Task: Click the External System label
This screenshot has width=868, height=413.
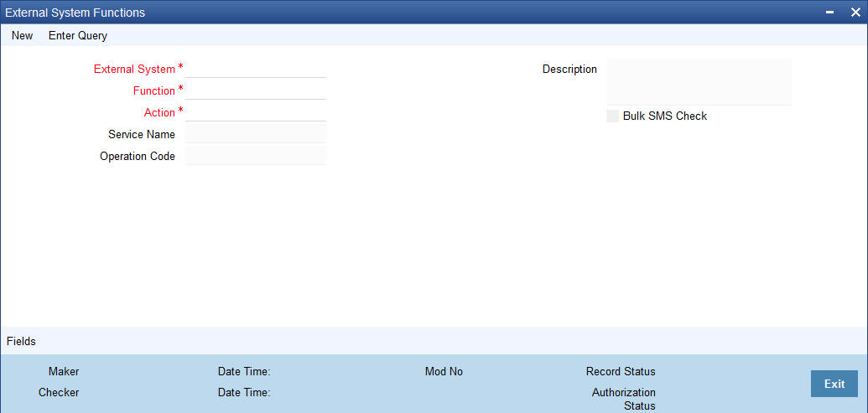Action: tap(134, 69)
